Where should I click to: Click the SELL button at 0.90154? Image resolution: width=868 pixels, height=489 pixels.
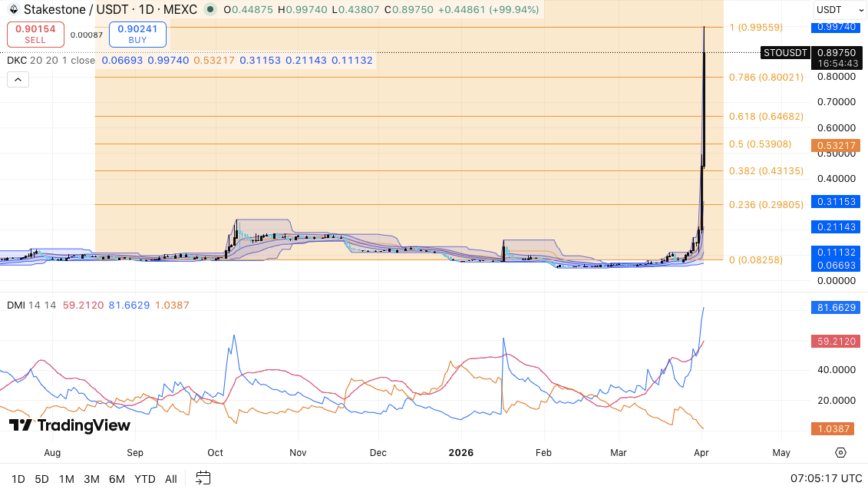pos(35,34)
